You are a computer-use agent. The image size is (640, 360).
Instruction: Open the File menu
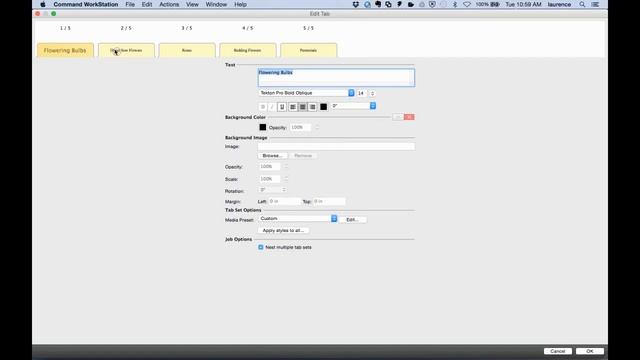pos(130,4)
